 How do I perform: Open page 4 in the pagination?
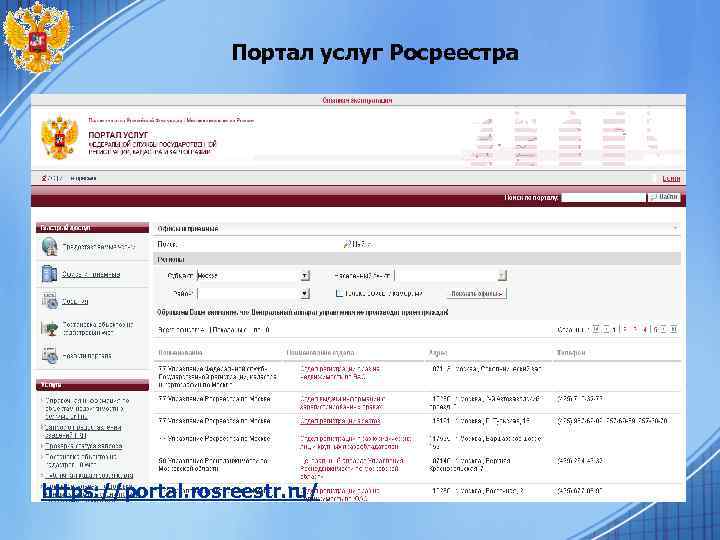(645, 330)
